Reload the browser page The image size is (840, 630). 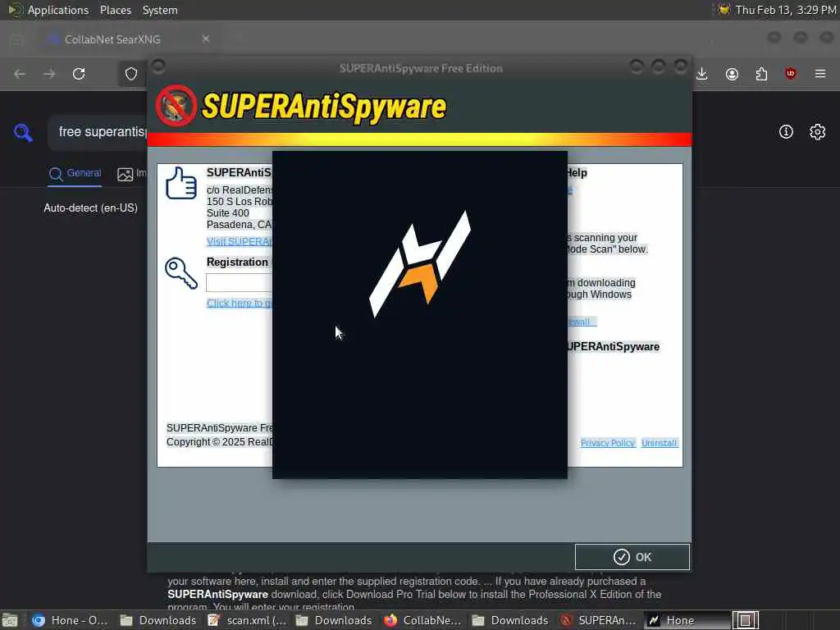pos(79,74)
